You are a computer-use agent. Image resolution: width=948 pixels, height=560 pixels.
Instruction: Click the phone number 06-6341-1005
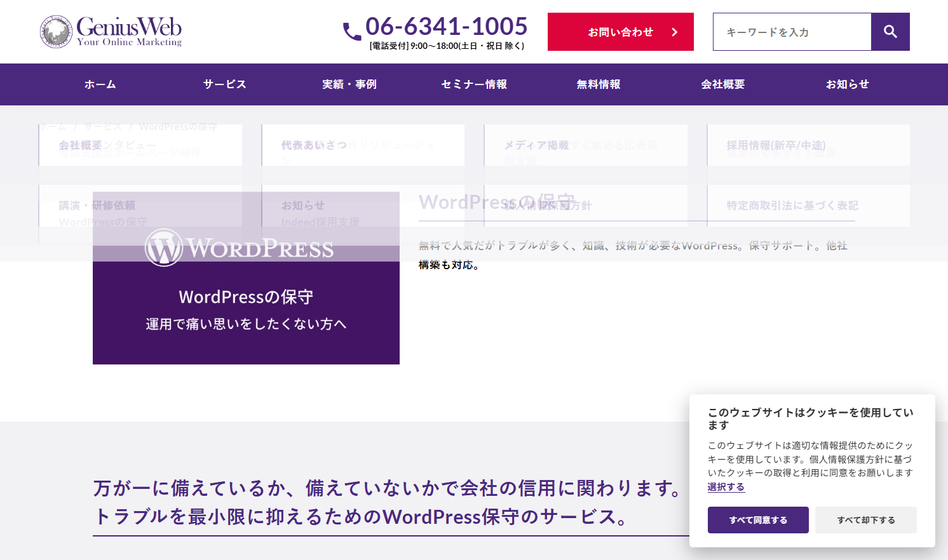[446, 27]
